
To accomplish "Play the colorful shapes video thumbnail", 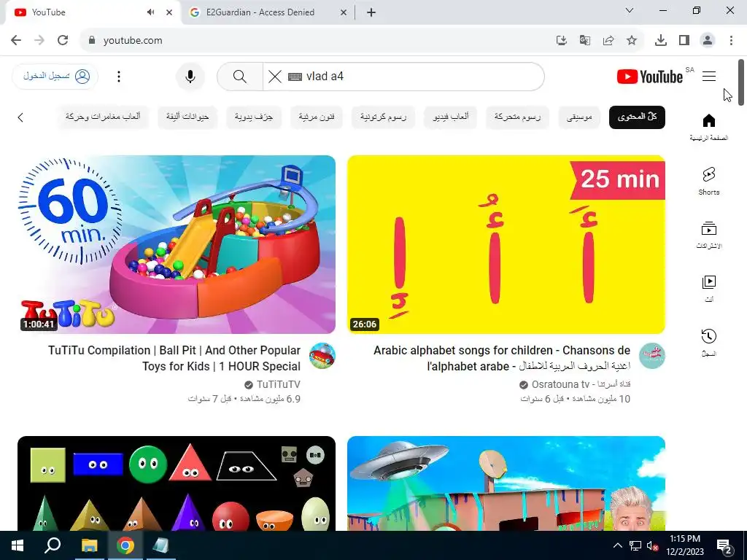I will click(177, 483).
